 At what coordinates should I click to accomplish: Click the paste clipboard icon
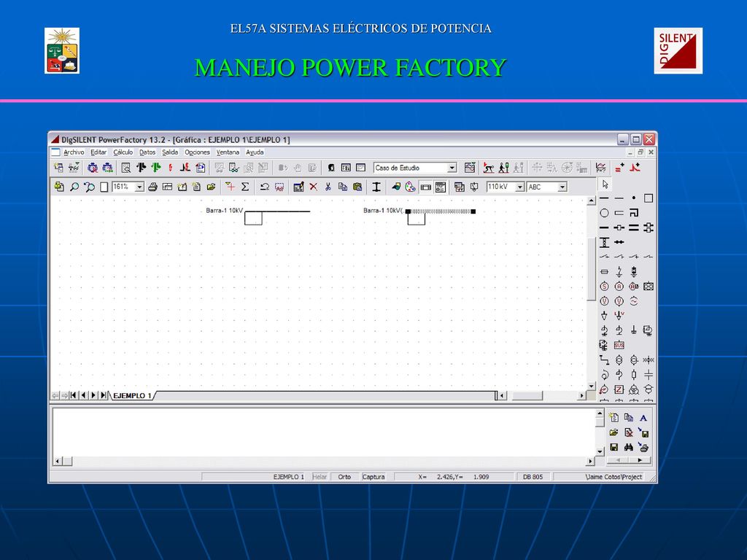pos(357,187)
